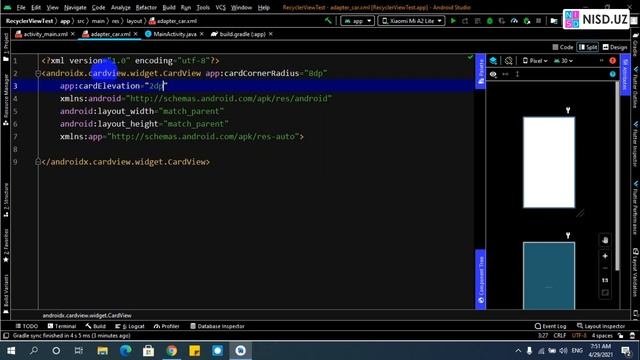Viewport: 640px width, 360px height.
Task: Click the pan hand tool in preview
Action: [x=605, y=240]
